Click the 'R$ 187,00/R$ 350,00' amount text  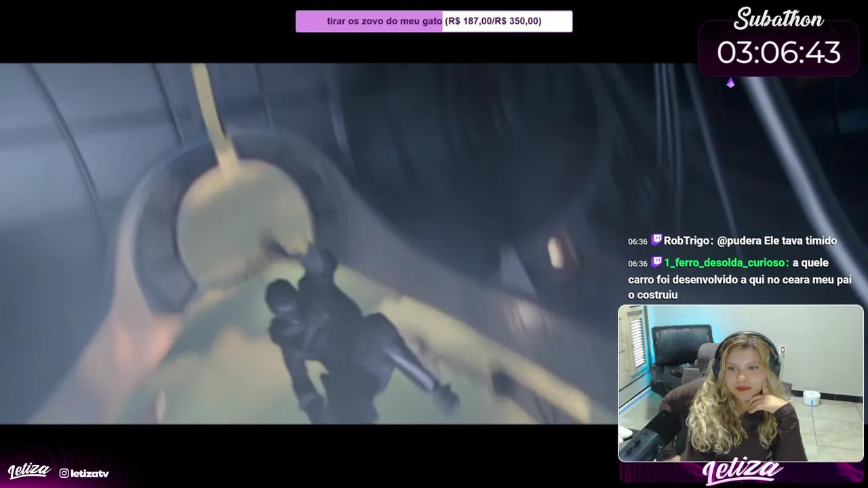(x=493, y=21)
